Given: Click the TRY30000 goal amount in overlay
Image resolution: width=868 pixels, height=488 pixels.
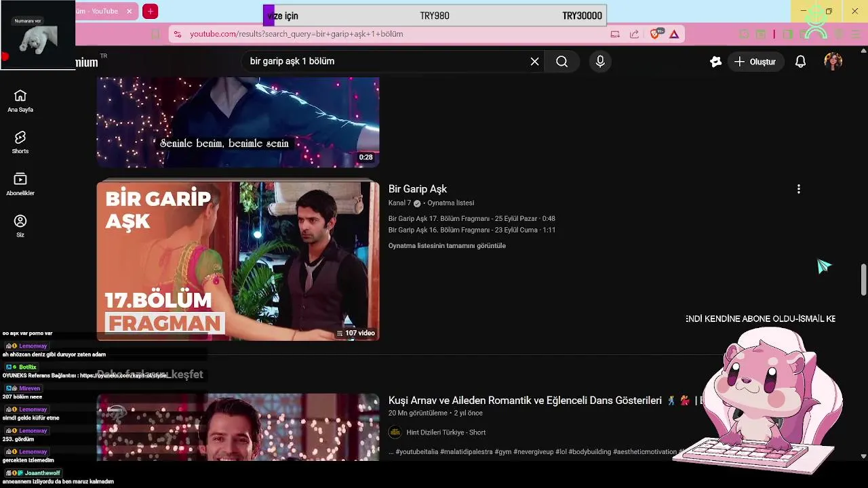Looking at the screenshot, I should [582, 16].
